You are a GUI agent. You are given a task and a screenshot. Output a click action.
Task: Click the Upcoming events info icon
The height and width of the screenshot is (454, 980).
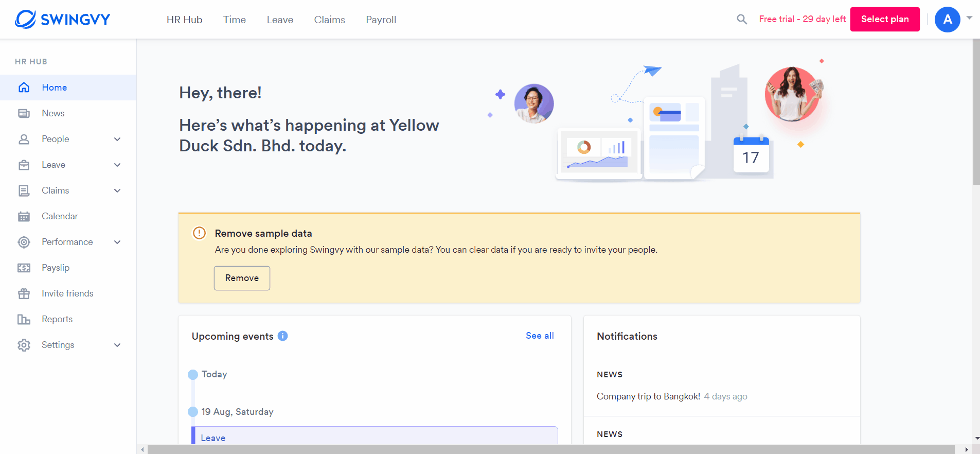282,336
